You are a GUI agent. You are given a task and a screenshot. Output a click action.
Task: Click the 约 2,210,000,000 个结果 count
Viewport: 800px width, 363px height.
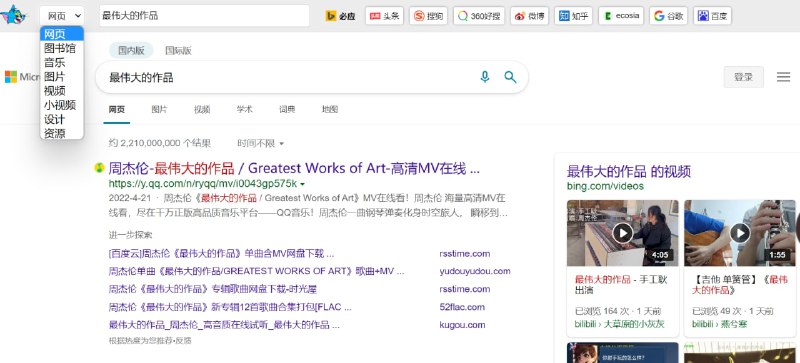click(160, 143)
